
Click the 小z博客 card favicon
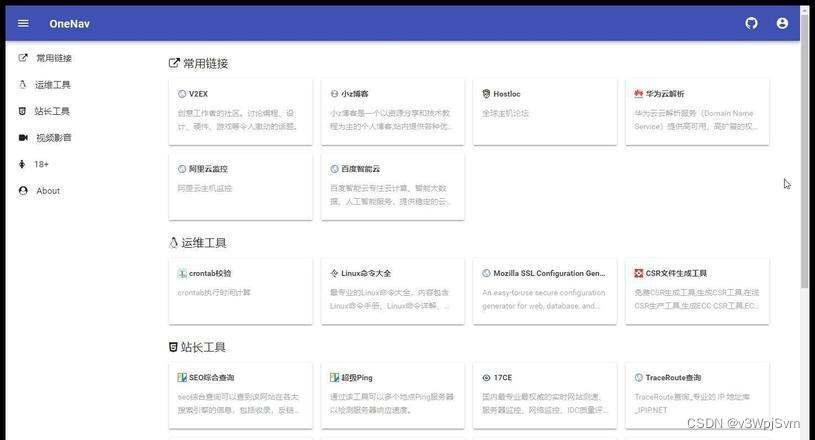point(334,94)
